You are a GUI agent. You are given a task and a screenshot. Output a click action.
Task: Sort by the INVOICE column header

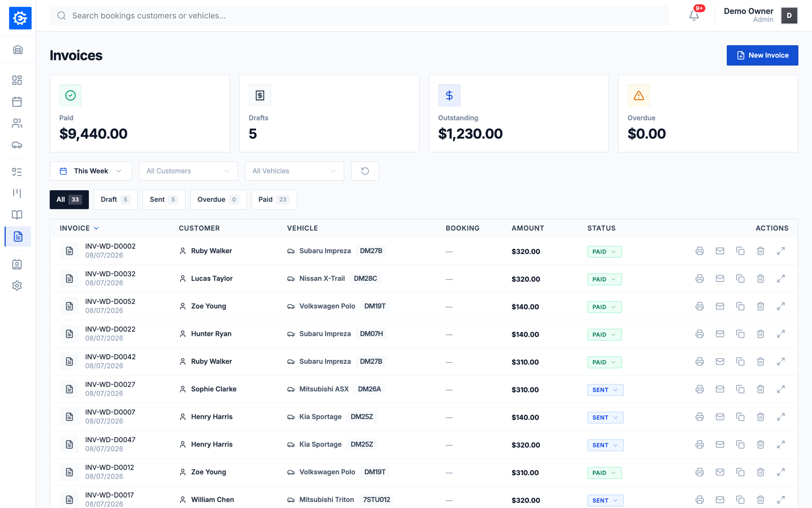pyautogui.click(x=79, y=228)
